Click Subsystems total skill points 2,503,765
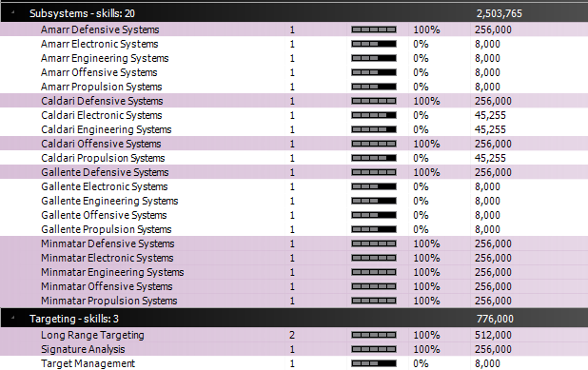The height and width of the screenshot is (370, 588). (x=500, y=13)
